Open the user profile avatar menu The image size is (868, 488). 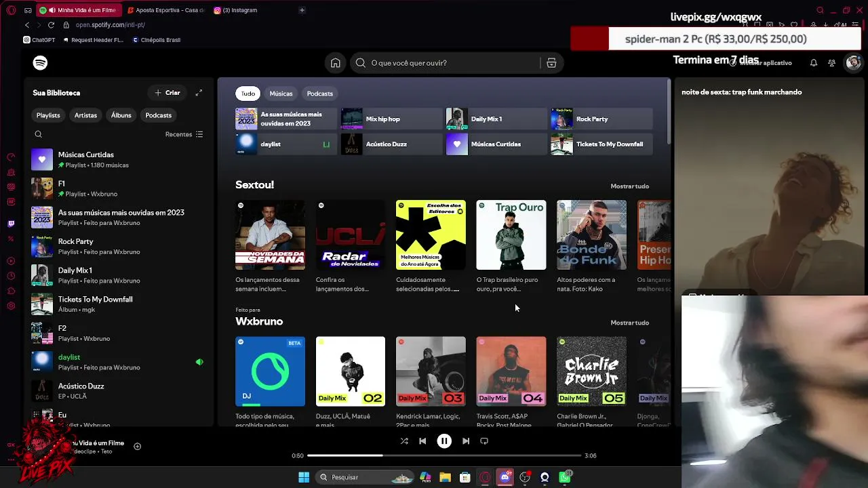point(853,63)
